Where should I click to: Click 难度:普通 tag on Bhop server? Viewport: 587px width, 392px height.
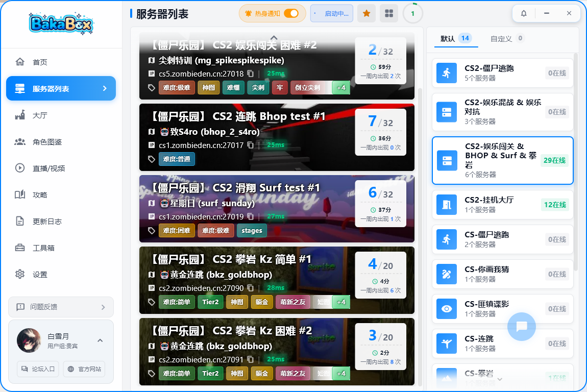(177, 159)
